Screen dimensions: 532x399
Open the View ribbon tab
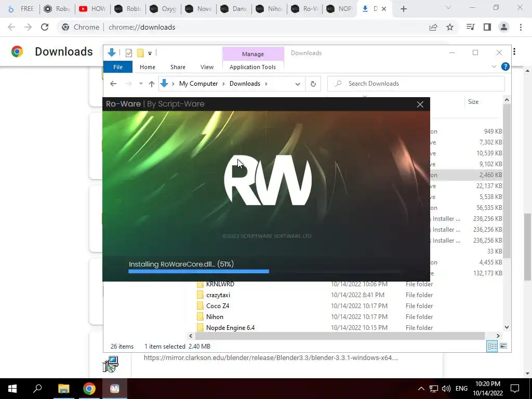pyautogui.click(x=207, y=67)
